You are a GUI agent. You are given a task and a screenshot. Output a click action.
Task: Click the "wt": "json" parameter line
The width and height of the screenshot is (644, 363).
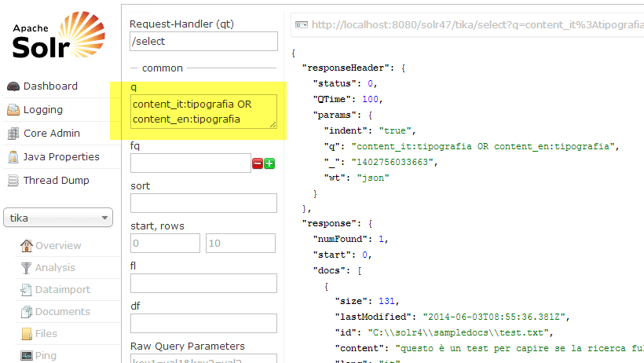pyautogui.click(x=357, y=178)
